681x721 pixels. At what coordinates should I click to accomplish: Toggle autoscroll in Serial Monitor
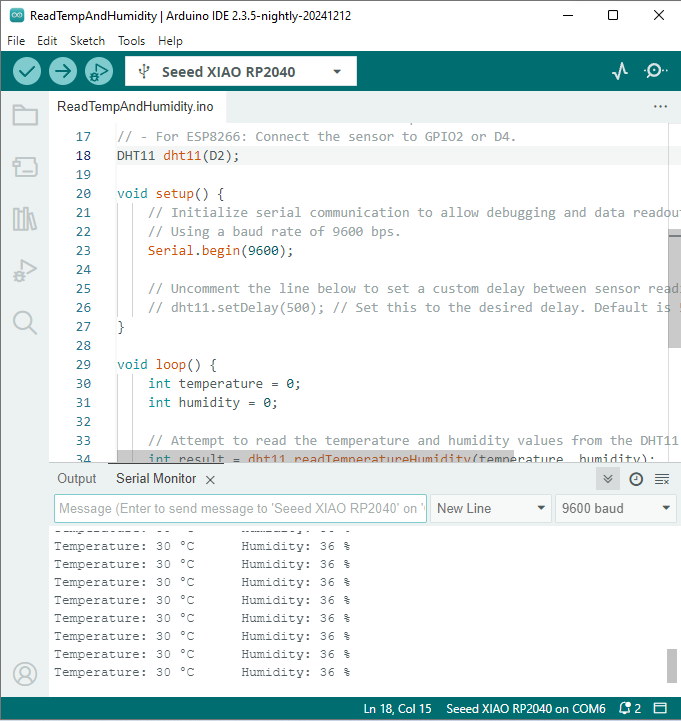click(608, 479)
